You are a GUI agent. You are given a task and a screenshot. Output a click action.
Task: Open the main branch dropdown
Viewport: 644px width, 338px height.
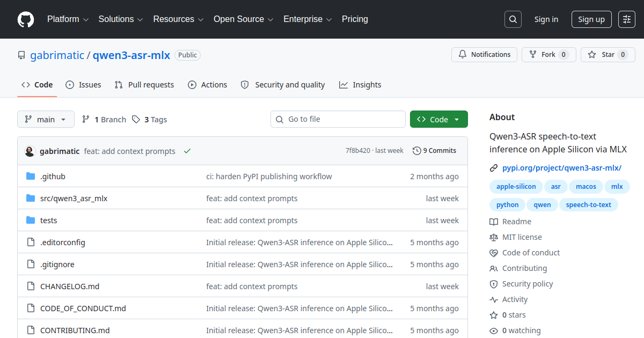[x=46, y=119]
